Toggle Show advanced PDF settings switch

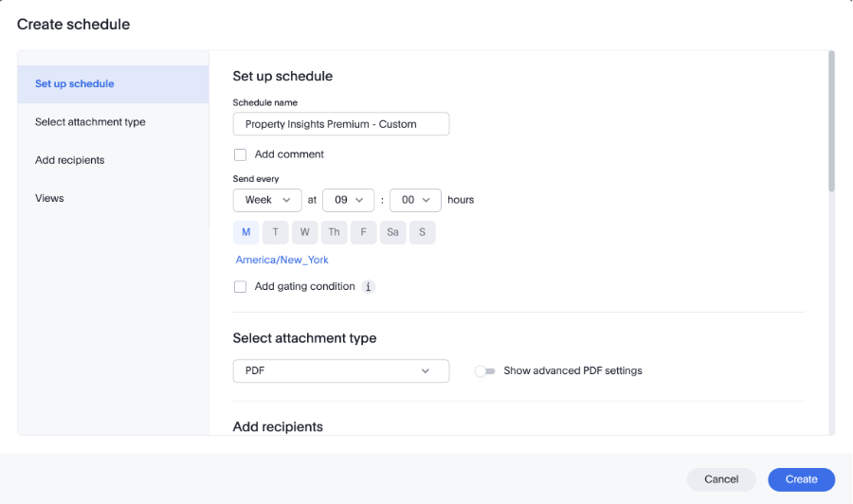485,371
